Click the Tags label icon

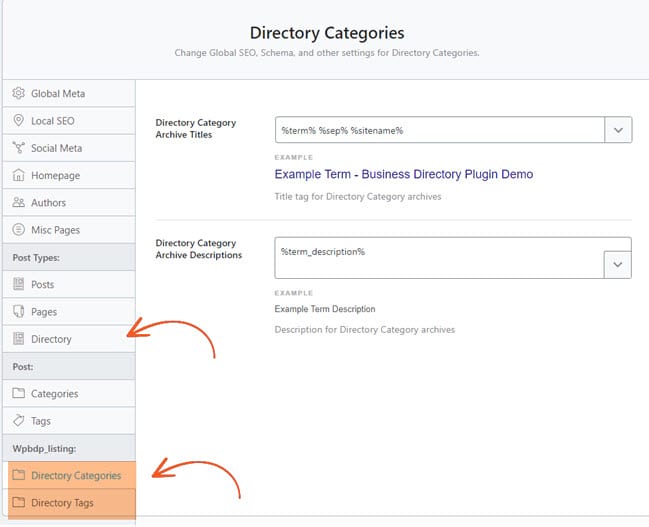[18, 421]
